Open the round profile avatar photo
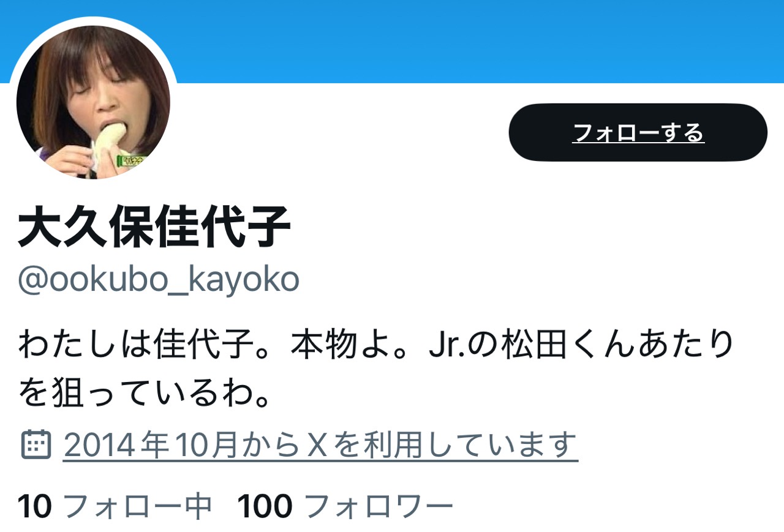784x532 pixels. pyautogui.click(x=93, y=102)
